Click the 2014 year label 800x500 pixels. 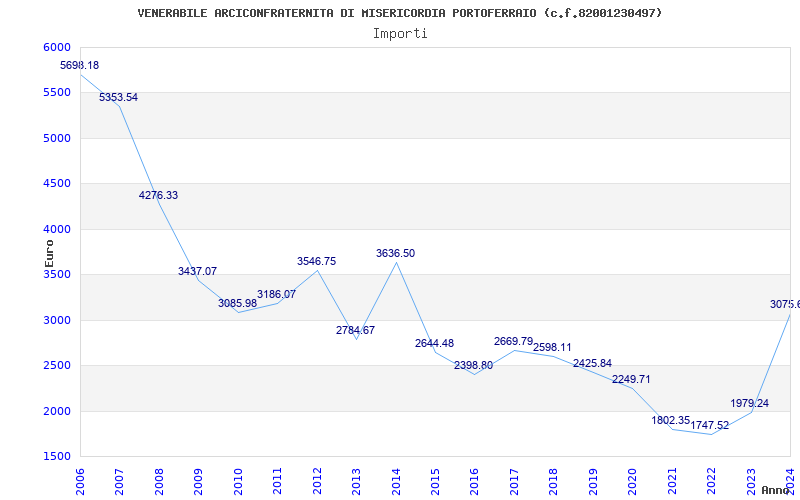click(x=396, y=482)
